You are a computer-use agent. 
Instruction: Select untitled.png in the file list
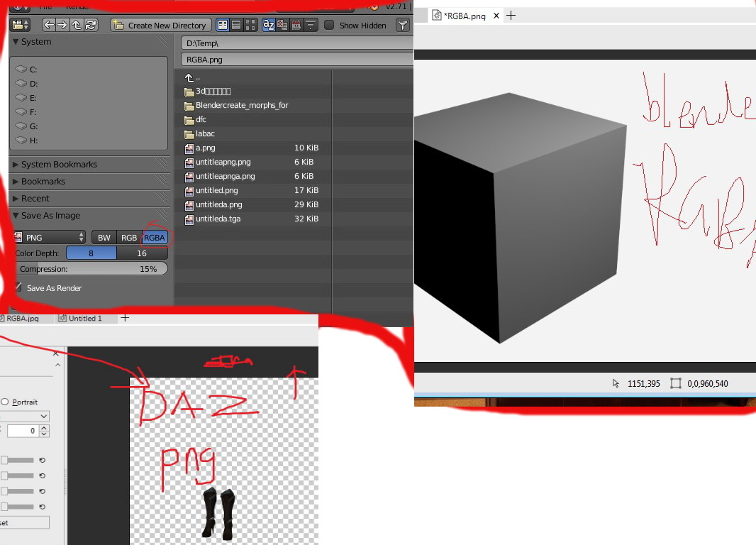pyautogui.click(x=217, y=190)
